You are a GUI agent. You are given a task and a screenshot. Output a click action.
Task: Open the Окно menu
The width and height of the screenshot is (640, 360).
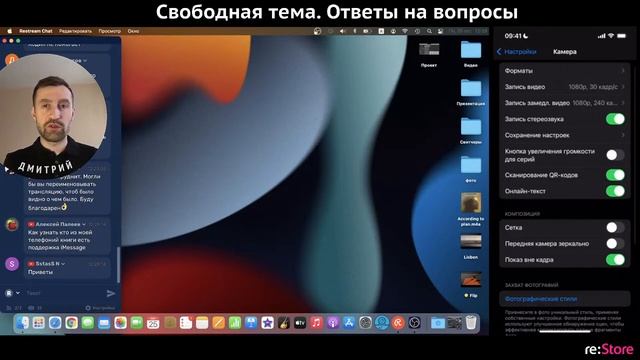pos(133,31)
